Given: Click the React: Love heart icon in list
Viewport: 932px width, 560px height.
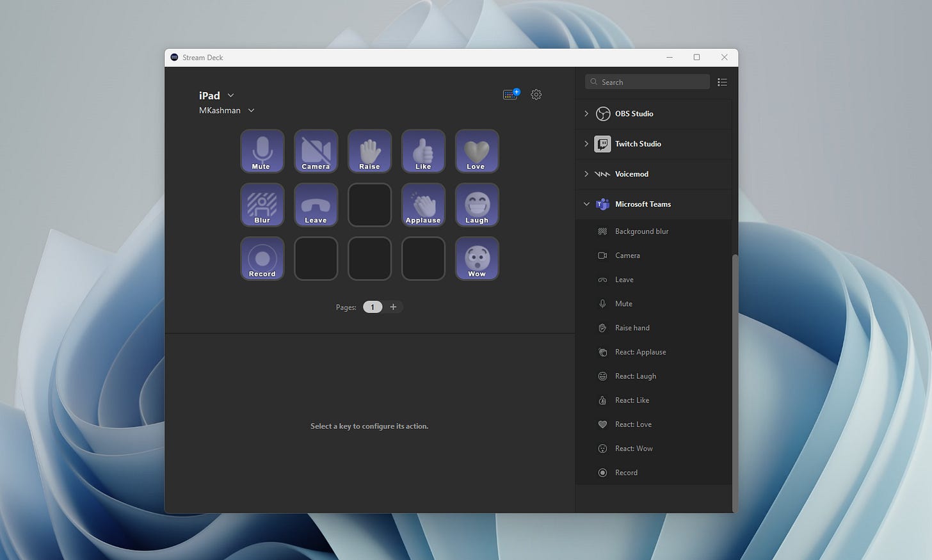Looking at the screenshot, I should coord(602,424).
